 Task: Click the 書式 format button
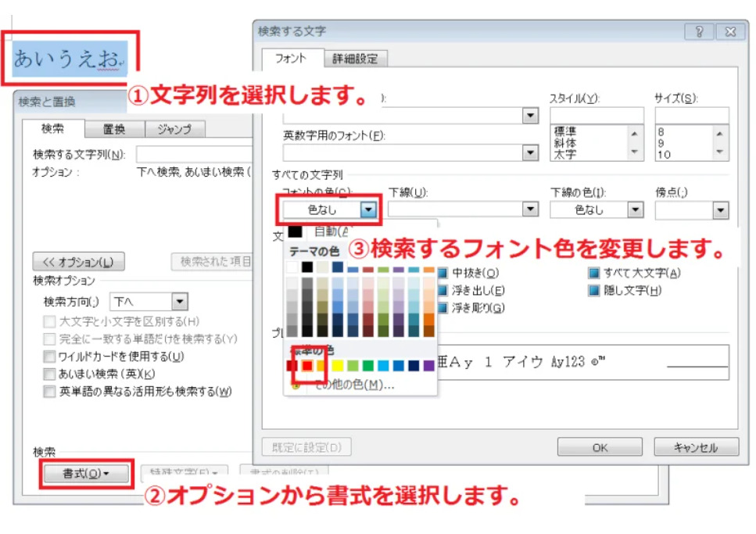[x=85, y=473]
